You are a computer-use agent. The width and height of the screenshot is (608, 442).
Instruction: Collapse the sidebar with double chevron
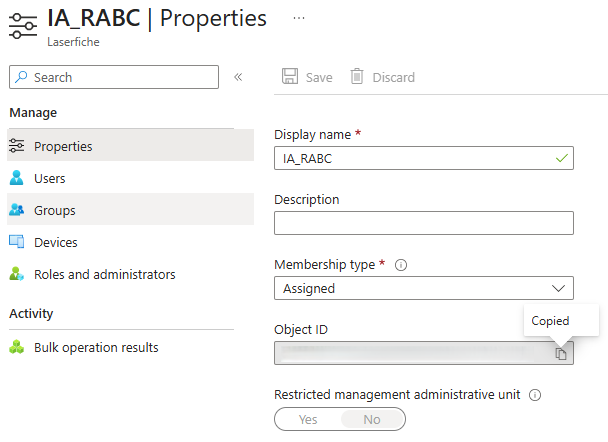coord(238,77)
